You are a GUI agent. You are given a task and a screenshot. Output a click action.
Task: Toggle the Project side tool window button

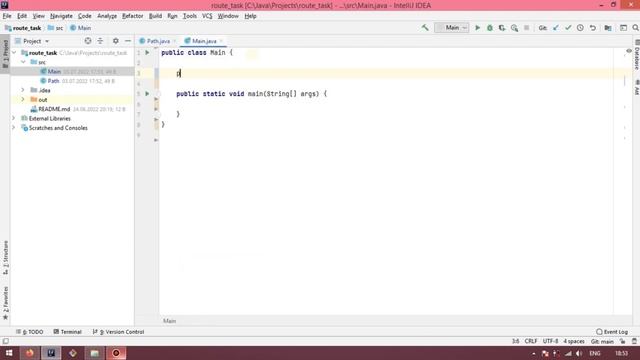pos(5,54)
